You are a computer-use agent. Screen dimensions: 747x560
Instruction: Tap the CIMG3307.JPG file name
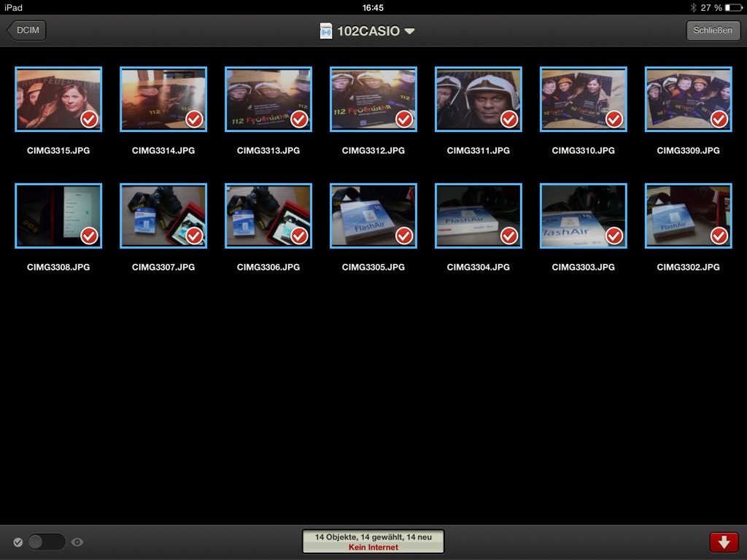click(x=163, y=267)
